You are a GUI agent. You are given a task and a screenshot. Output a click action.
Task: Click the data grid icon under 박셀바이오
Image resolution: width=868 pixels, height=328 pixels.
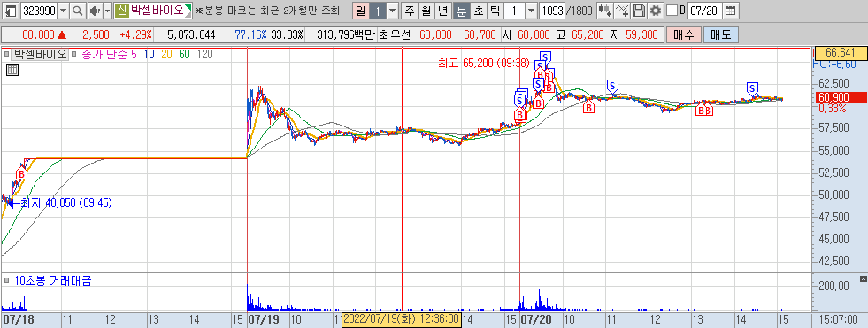[12, 70]
